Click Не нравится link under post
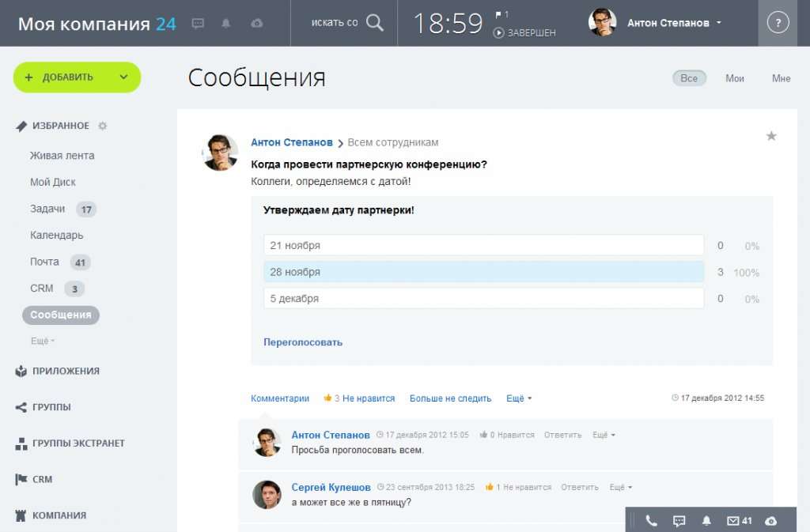The image size is (810, 532). 369,398
